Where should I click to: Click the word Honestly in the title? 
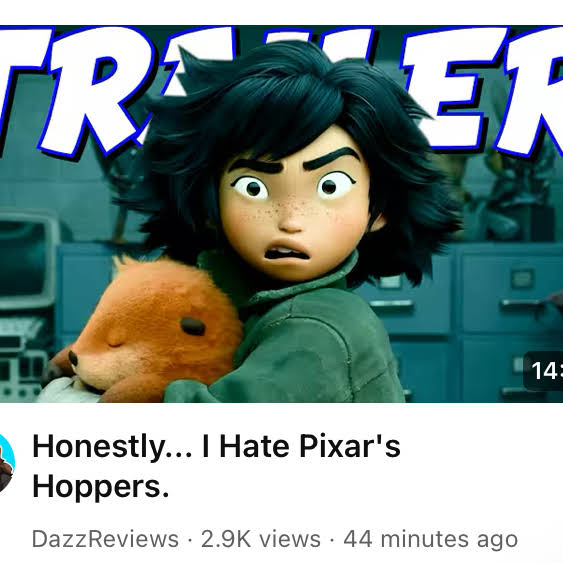[x=98, y=447]
